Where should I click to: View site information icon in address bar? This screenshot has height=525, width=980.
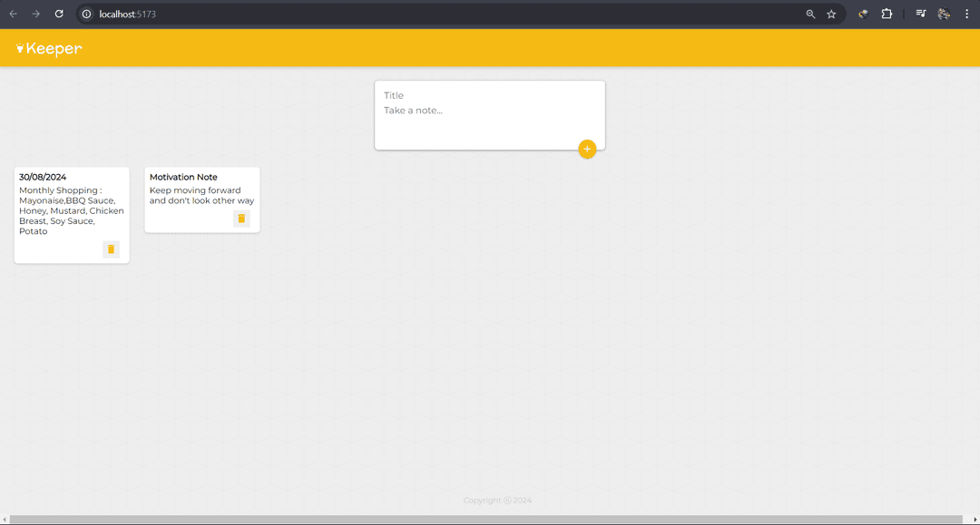click(87, 14)
